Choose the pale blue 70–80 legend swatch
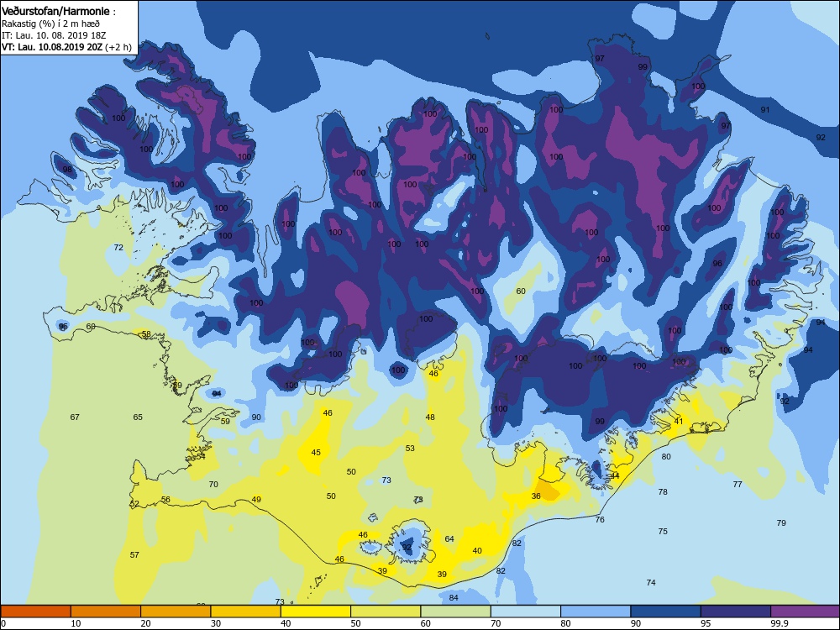Screen dimensions: 840x630 click(x=526, y=612)
